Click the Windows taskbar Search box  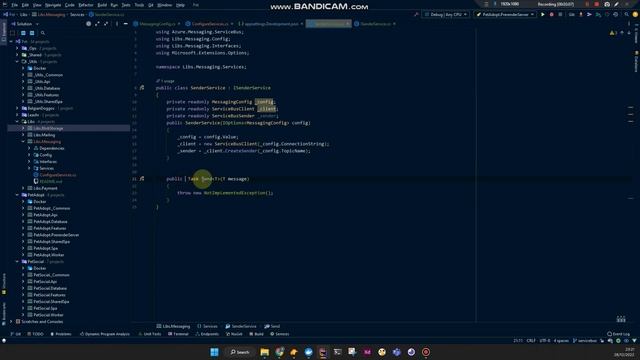(240, 352)
